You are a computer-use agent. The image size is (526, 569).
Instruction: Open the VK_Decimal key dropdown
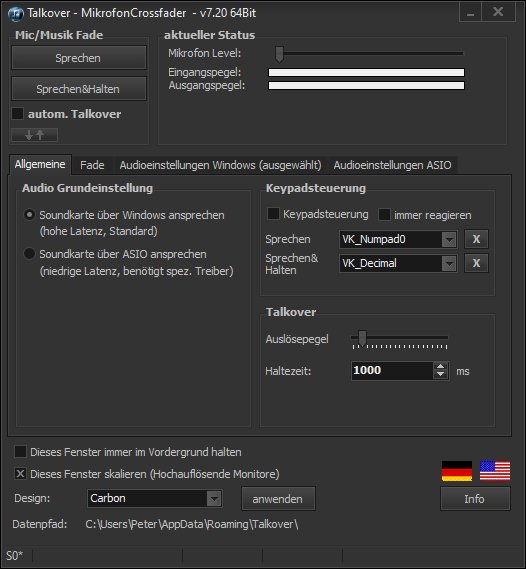(x=449, y=263)
